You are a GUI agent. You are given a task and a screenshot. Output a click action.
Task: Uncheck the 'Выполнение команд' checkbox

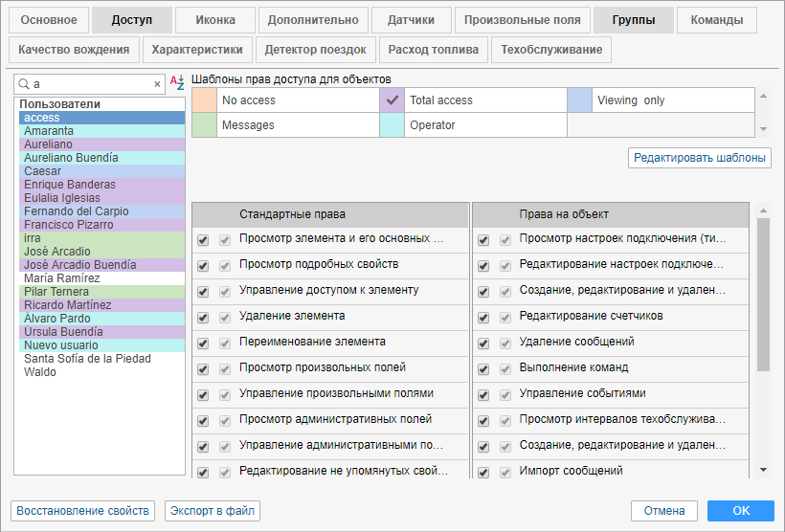tap(483, 367)
